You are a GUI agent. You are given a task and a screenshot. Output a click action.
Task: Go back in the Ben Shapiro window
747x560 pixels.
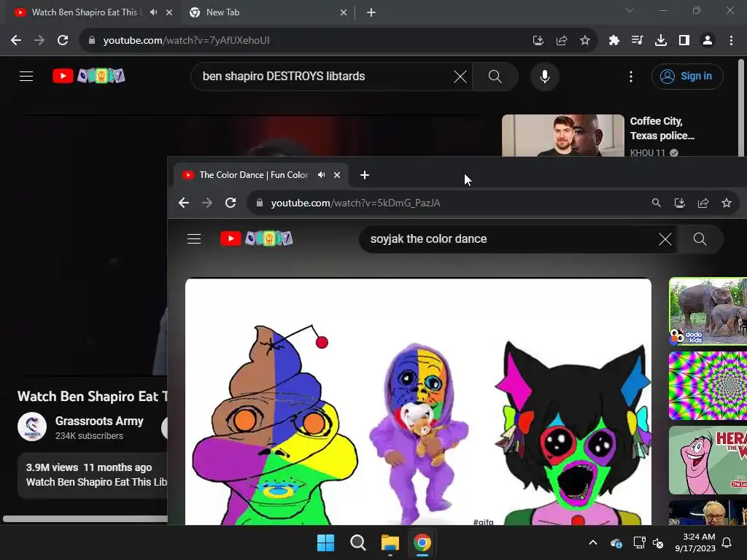point(16,41)
